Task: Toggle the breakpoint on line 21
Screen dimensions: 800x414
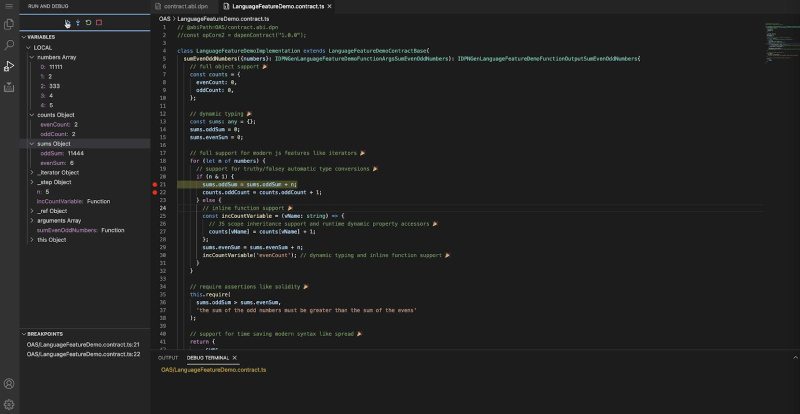Action: click(x=155, y=184)
